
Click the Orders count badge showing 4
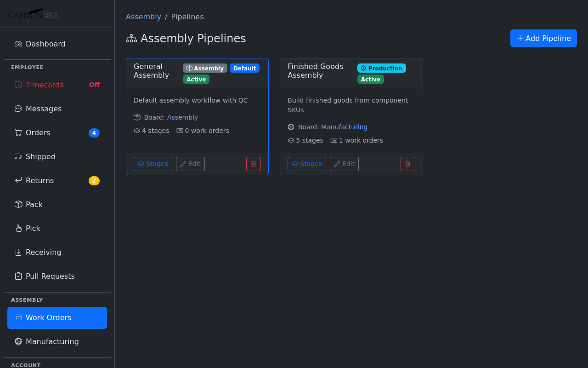pyautogui.click(x=94, y=133)
